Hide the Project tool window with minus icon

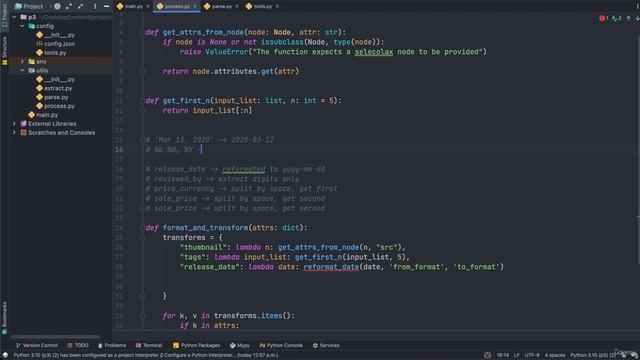pyautogui.click(x=106, y=6)
